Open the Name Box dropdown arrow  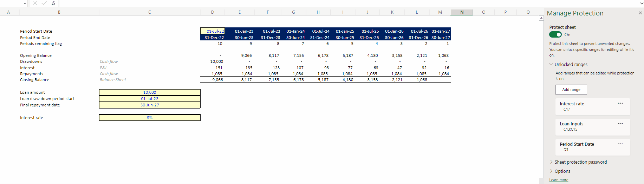point(25,4)
